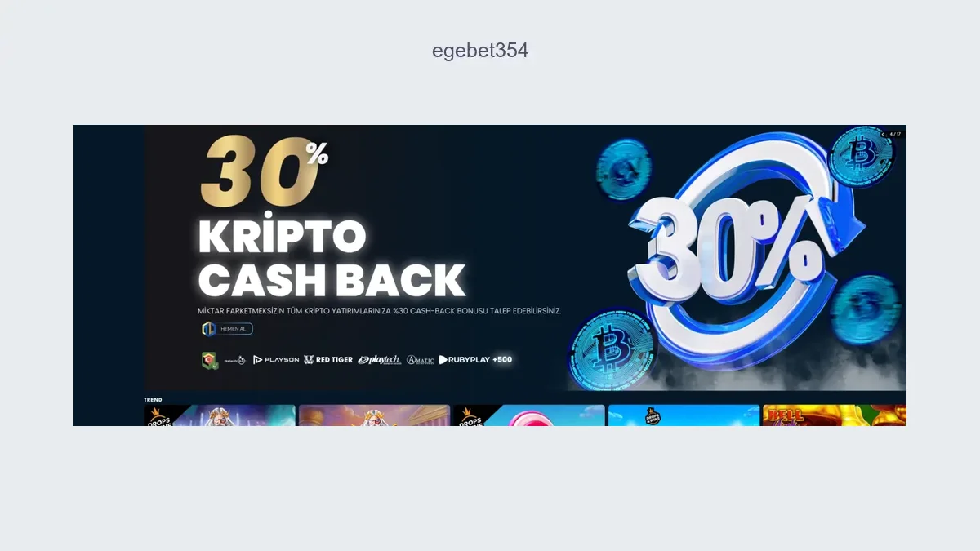Screen dimensions: 980x551
Task: Click the Pragmatic Play provider logo
Action: click(x=235, y=360)
